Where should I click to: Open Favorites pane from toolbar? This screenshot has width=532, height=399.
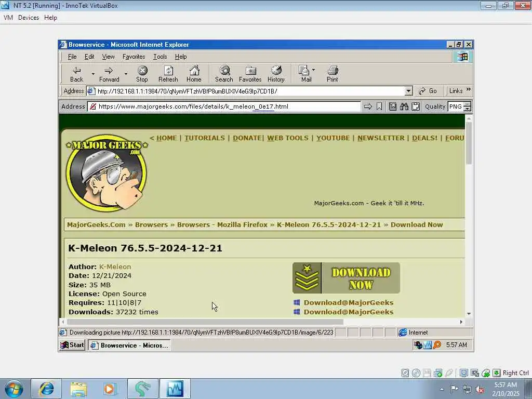250,74
